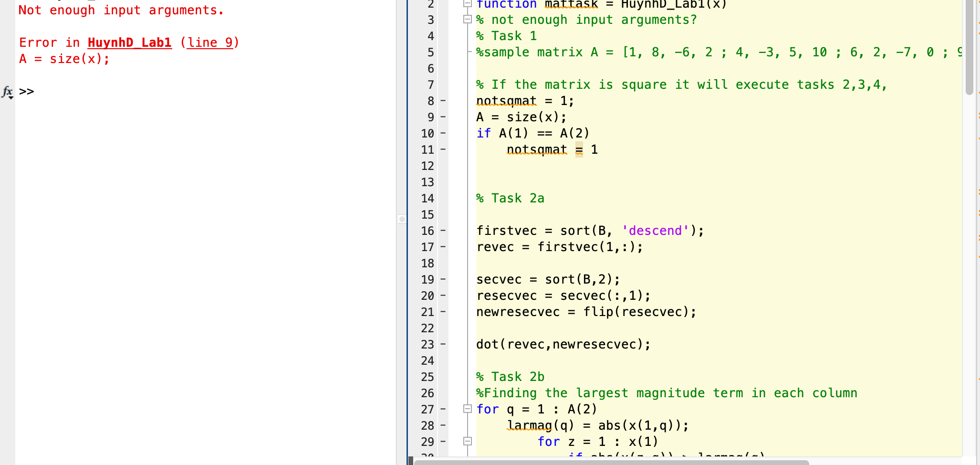The image size is (980, 465).
Task: Click the panel divider collapse circle
Action: (401, 220)
